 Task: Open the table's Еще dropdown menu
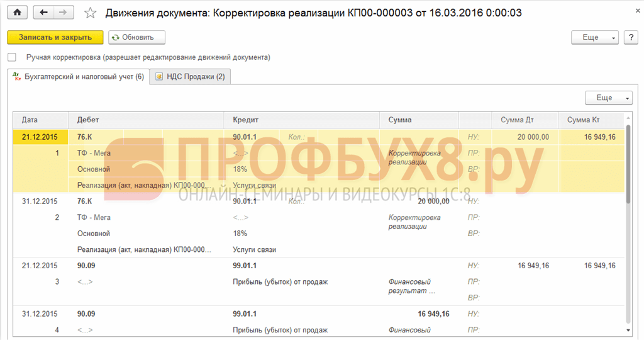(x=609, y=98)
